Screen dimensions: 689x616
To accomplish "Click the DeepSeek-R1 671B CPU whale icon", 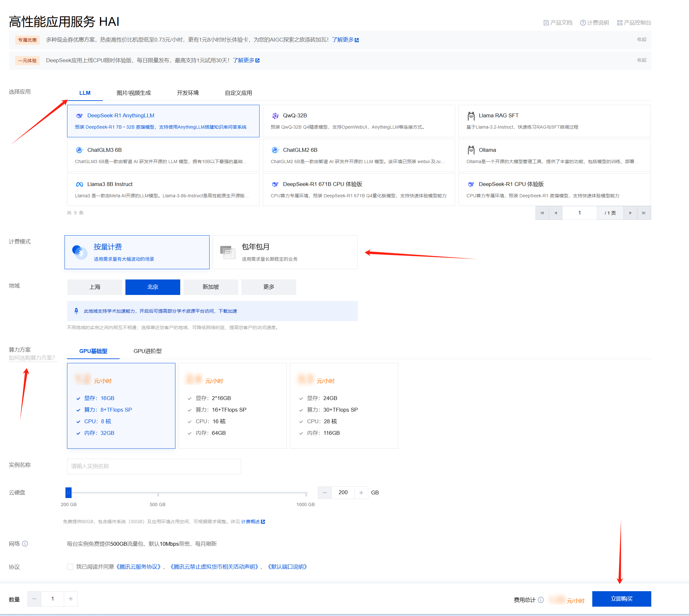I will click(275, 184).
